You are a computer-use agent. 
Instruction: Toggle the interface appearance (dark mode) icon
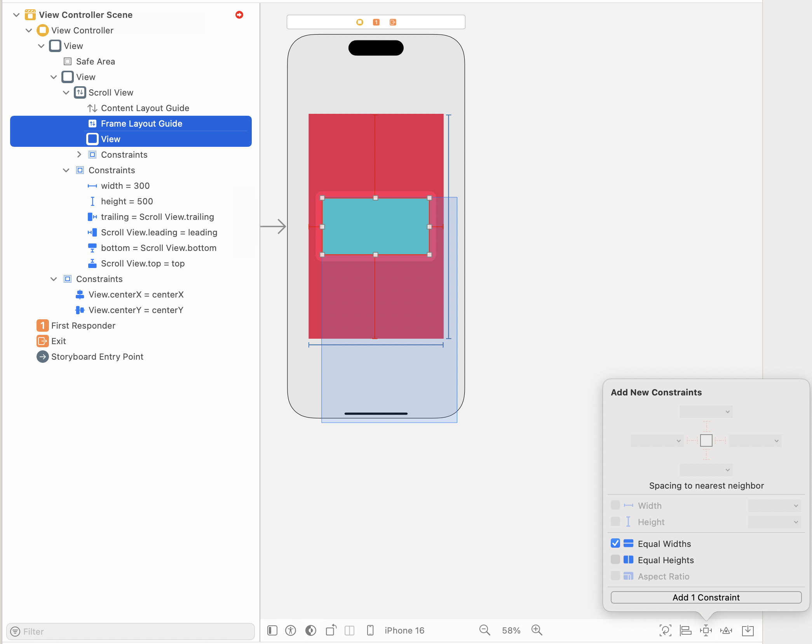pyautogui.click(x=311, y=630)
